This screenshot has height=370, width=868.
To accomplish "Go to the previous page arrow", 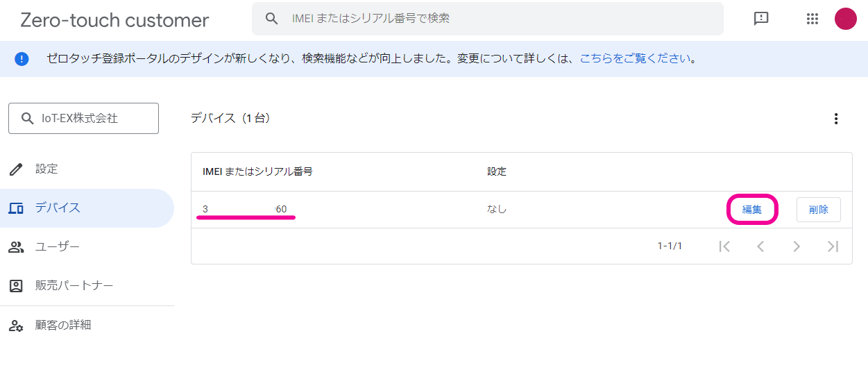I will tap(760, 246).
